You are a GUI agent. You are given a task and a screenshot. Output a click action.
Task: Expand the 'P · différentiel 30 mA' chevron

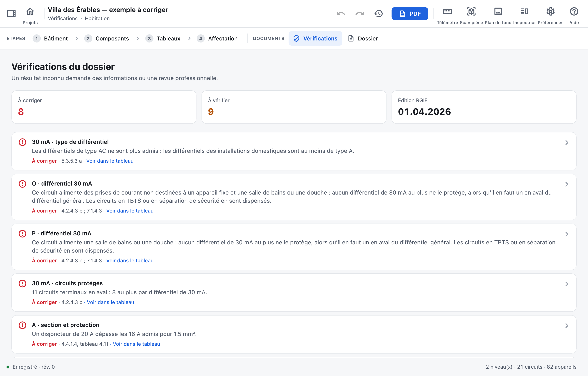[x=567, y=234]
